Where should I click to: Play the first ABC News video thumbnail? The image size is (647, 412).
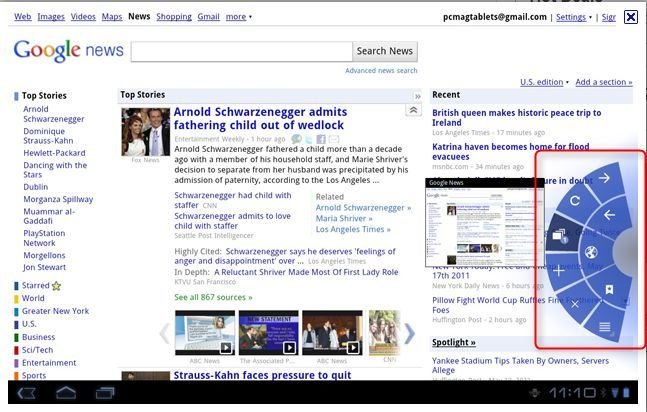click(205, 333)
